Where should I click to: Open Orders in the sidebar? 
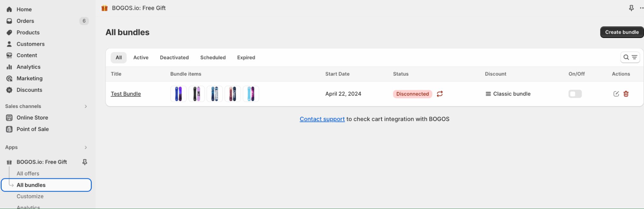(x=25, y=21)
